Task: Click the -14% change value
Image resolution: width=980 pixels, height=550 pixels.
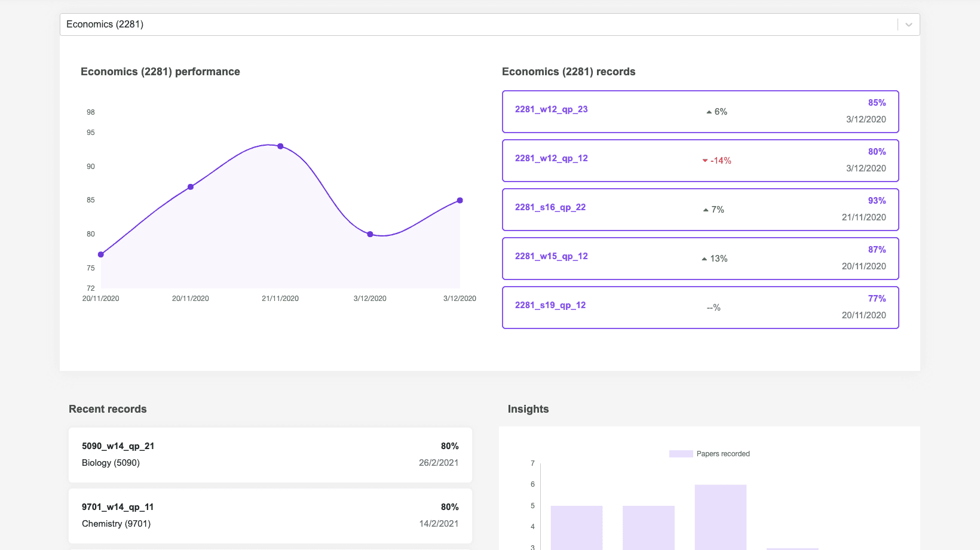Action: coord(721,161)
